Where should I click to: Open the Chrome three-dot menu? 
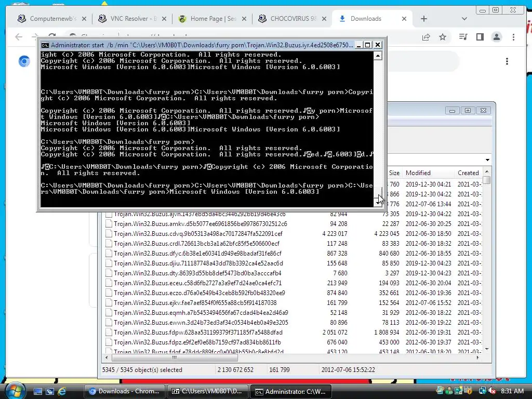[513, 37]
